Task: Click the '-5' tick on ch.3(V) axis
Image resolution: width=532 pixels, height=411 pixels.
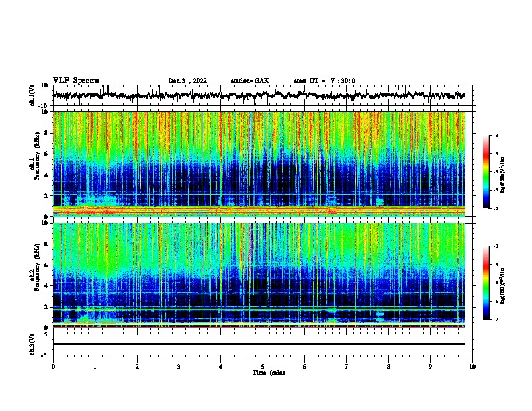Action: (x=45, y=355)
